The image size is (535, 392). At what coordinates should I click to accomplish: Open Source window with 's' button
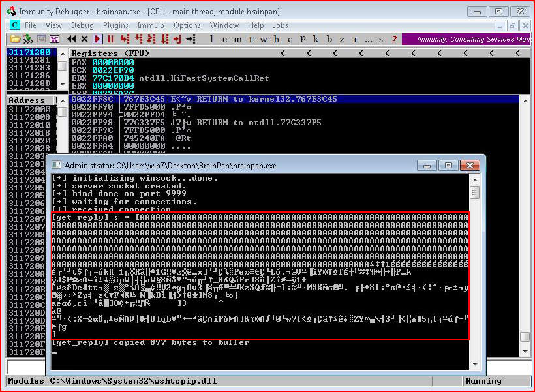(x=381, y=39)
